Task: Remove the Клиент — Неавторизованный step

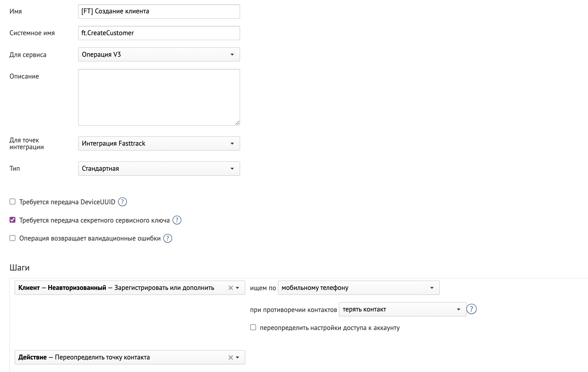Action: 231,287
